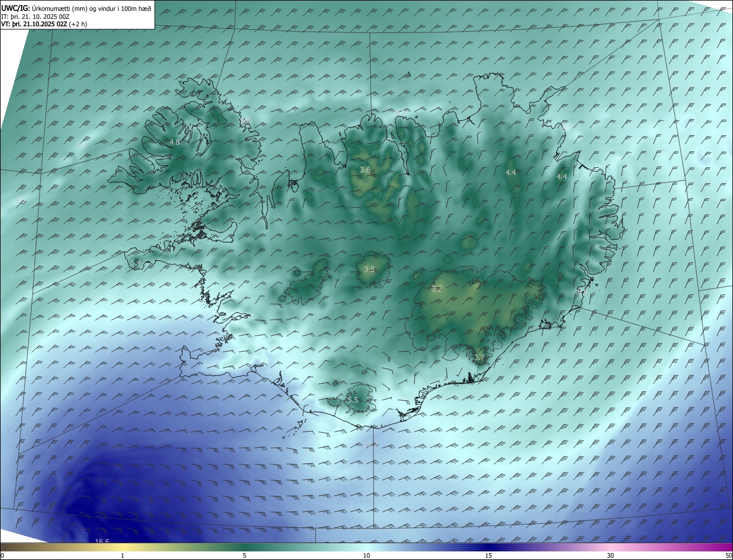Screen dimensions: 733x560
Task: Click the map title starting with UWC/IG
Action: click(76, 8)
